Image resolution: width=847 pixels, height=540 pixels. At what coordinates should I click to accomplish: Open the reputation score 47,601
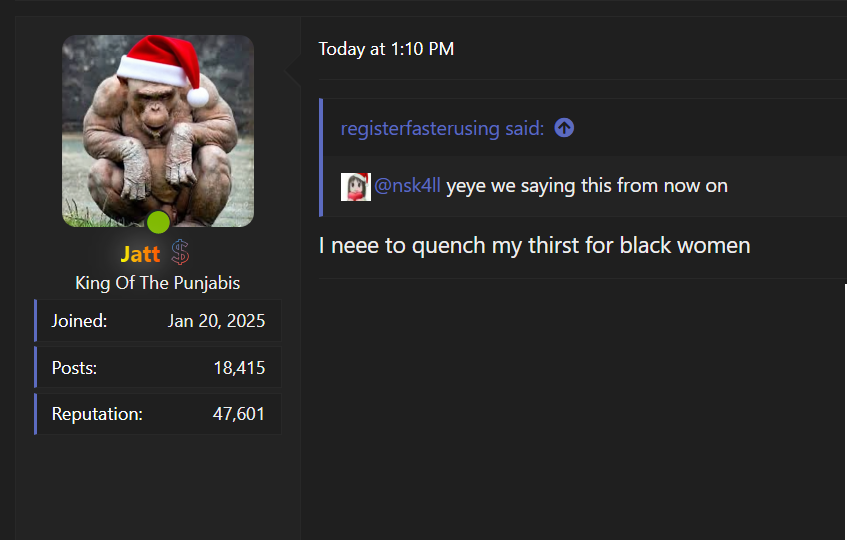(239, 414)
